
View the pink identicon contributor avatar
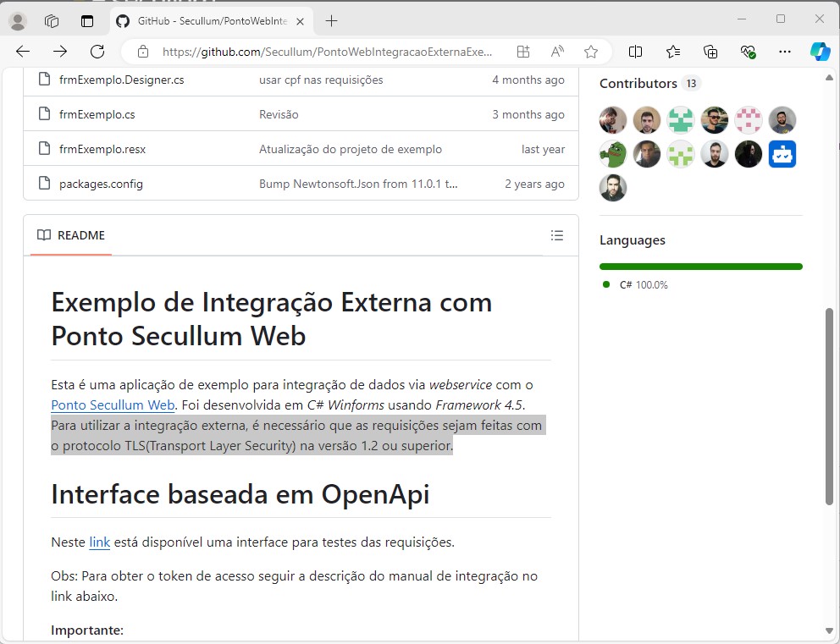[x=749, y=119]
